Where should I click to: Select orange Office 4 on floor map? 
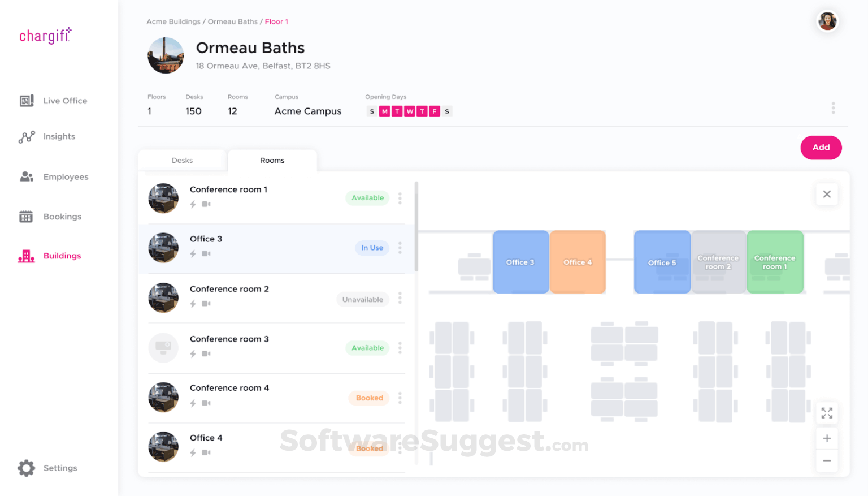point(578,262)
